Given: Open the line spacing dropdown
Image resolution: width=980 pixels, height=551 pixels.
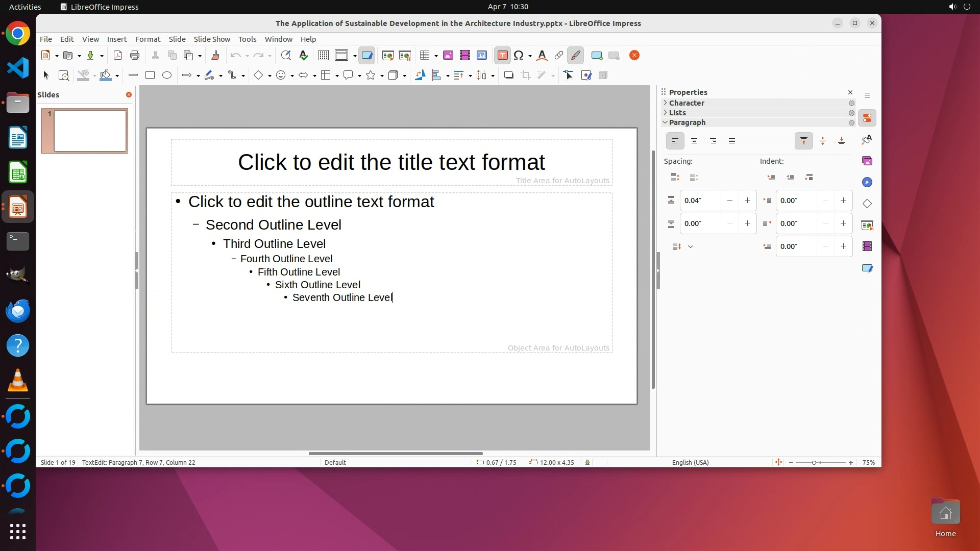Looking at the screenshot, I should pos(690,246).
